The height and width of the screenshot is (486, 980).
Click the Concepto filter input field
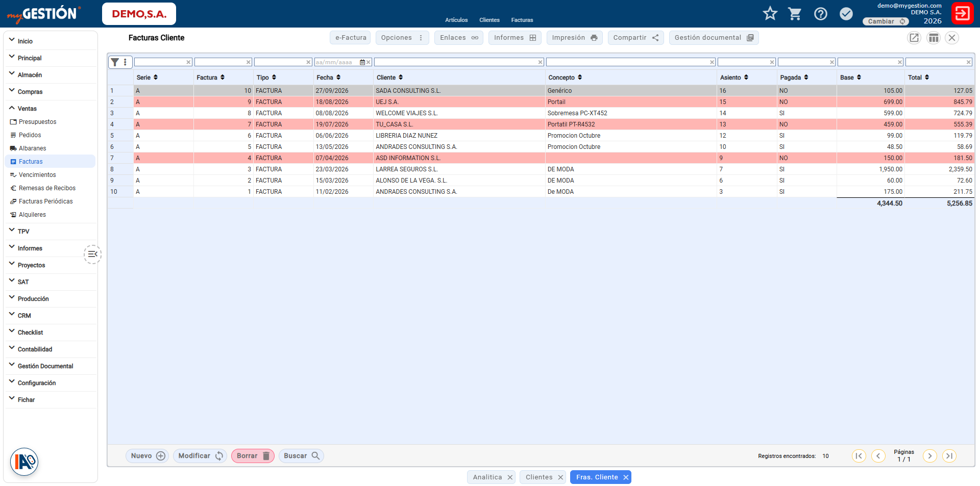pos(631,62)
